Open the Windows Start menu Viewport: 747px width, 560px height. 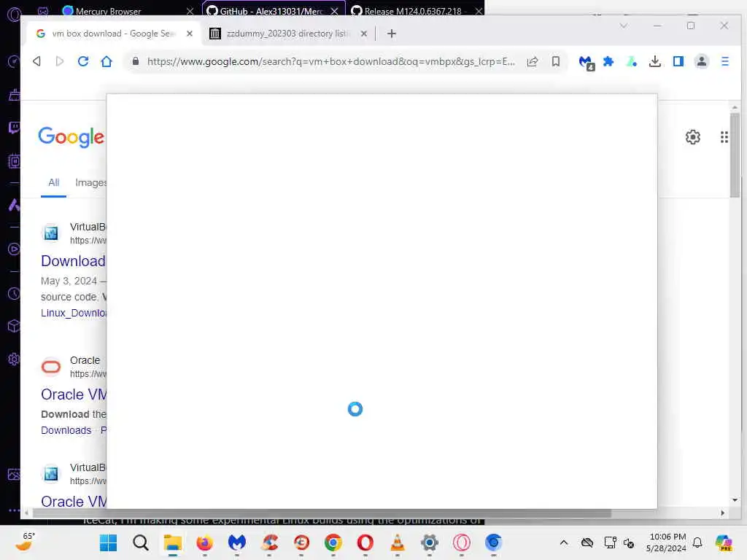[108, 542]
